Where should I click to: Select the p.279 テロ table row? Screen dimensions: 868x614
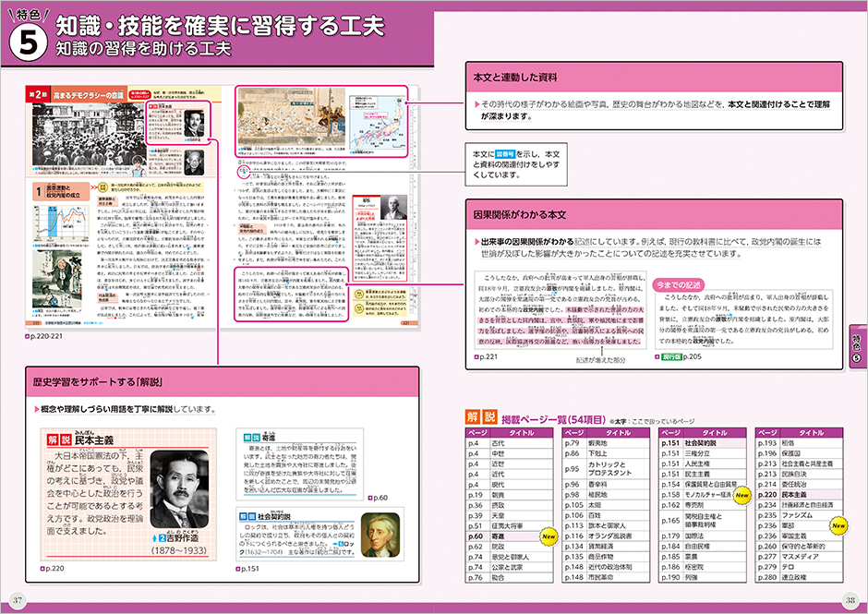coord(799,567)
